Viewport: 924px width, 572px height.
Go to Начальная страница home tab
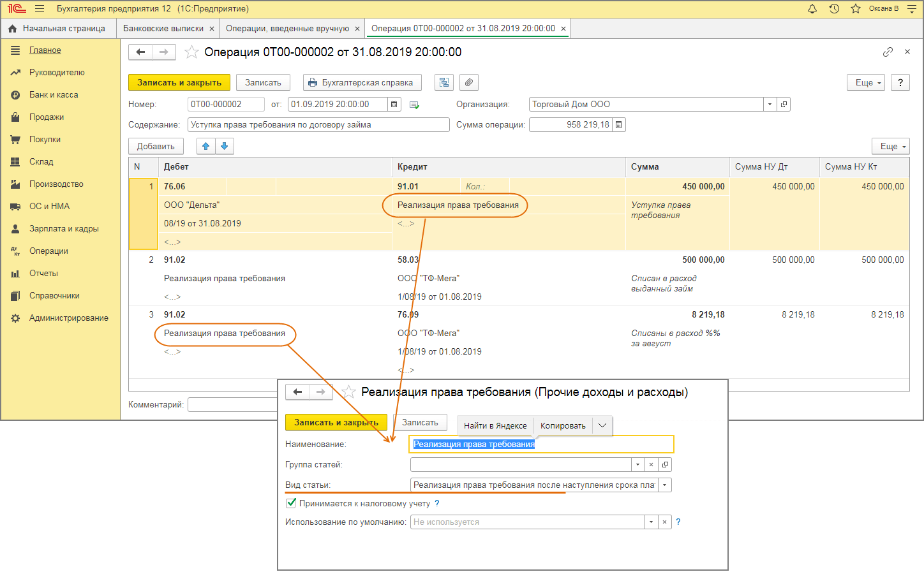(x=58, y=29)
